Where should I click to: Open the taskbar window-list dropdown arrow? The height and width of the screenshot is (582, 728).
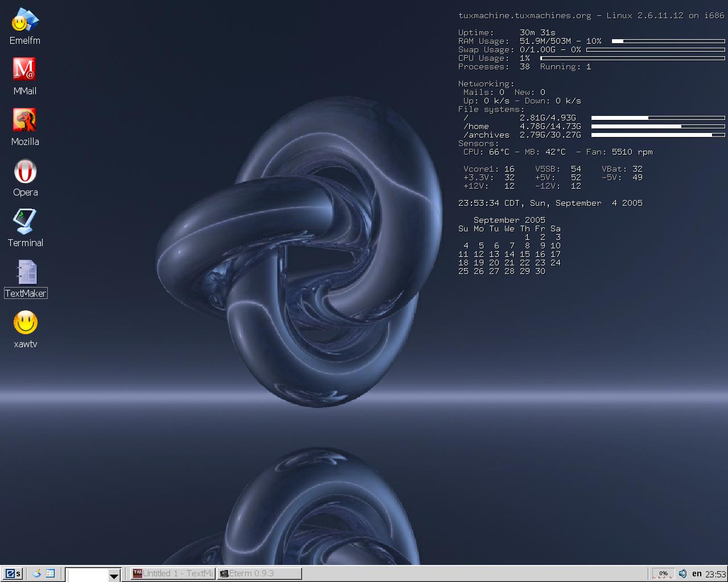coord(114,575)
